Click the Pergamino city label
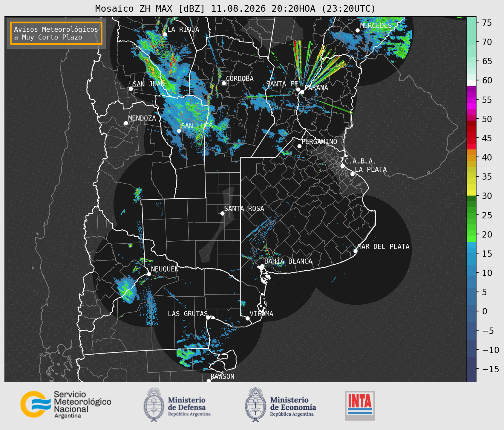This screenshot has width=504, height=430. 319,141
